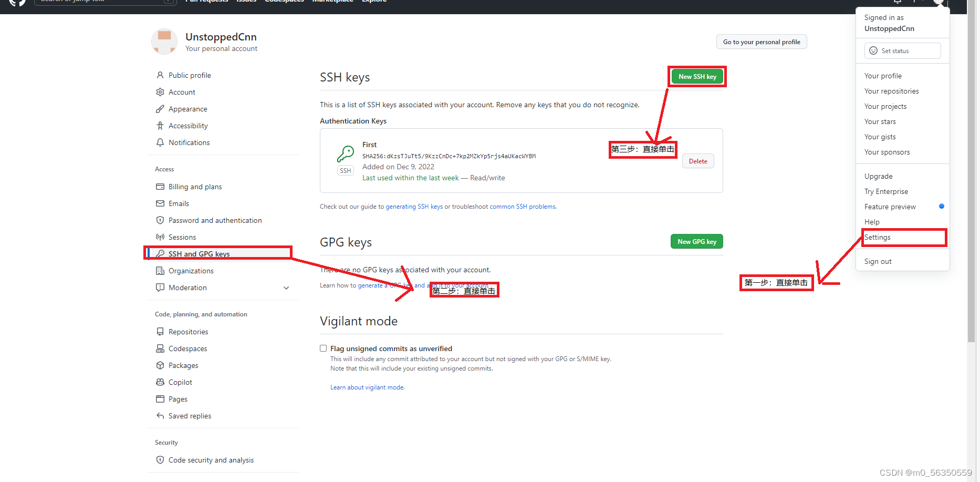Open Organizations building icon

click(x=160, y=271)
